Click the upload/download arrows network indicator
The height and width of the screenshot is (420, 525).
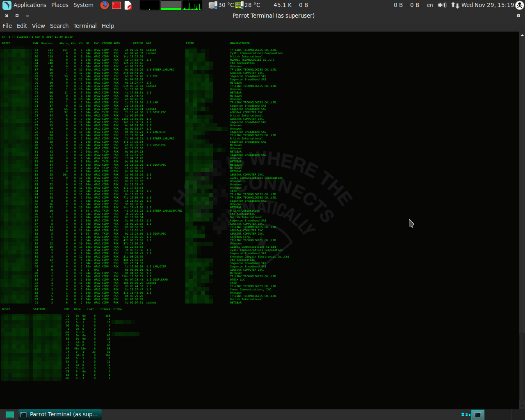tap(456, 5)
